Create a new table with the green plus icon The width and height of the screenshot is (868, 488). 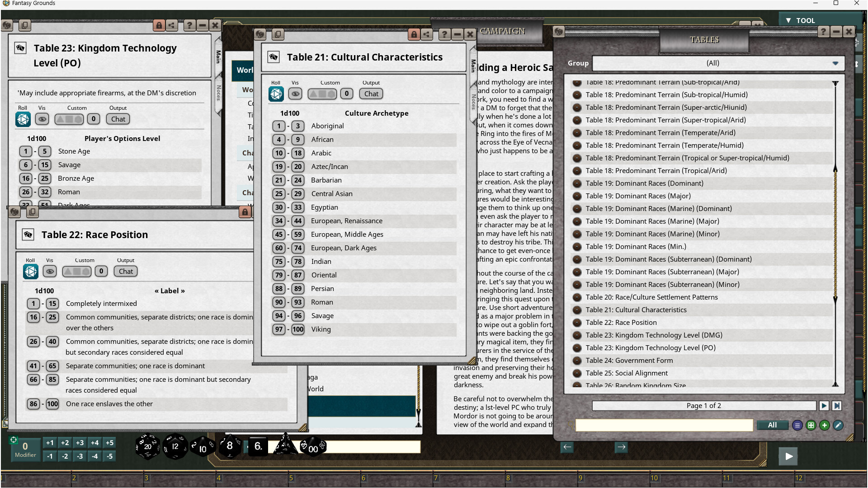coord(825,425)
